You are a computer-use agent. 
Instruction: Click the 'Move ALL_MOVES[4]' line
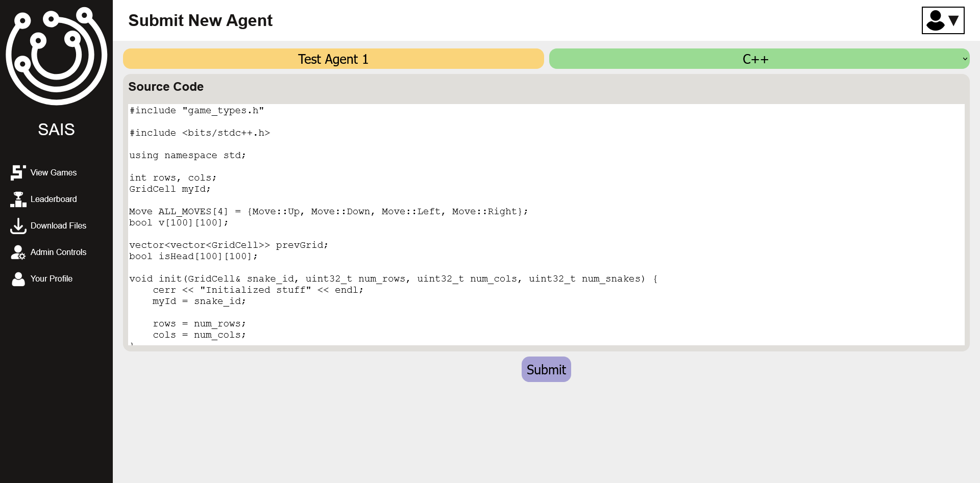coord(329,211)
